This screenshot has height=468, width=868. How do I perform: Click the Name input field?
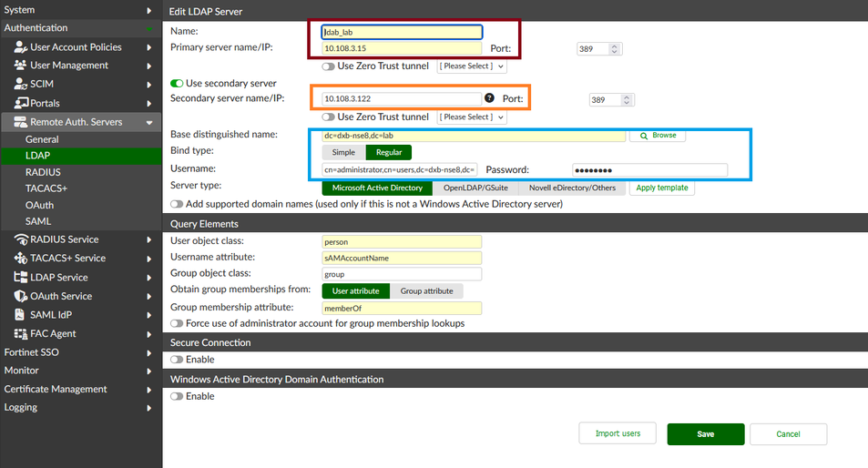coord(402,32)
